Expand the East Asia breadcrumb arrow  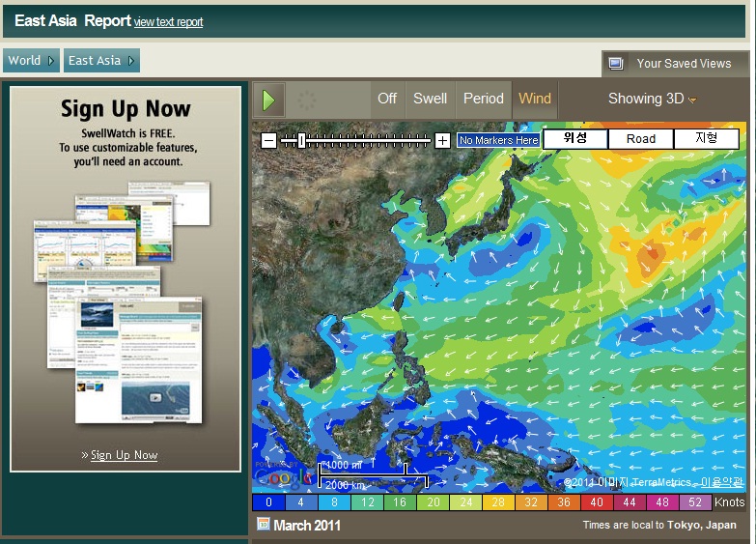click(131, 61)
